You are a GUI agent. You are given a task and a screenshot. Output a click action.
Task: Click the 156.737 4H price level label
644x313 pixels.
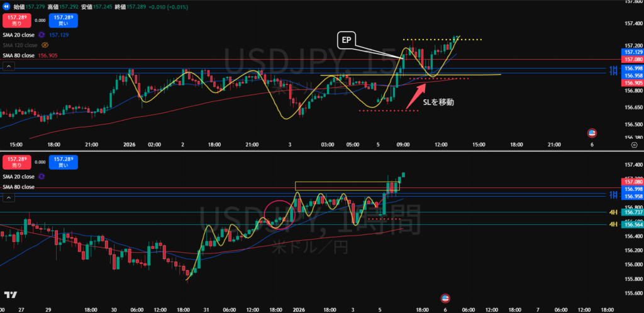[x=632, y=212]
